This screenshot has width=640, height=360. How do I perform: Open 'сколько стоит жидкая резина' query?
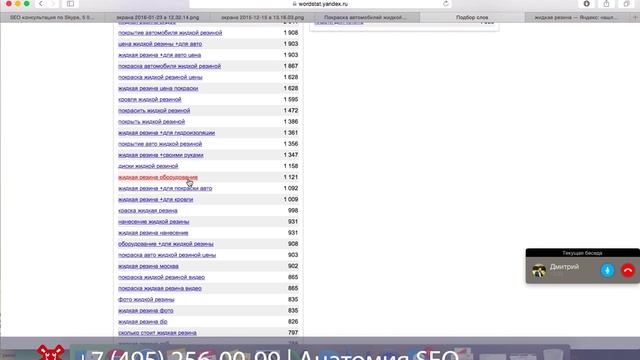coord(157,333)
